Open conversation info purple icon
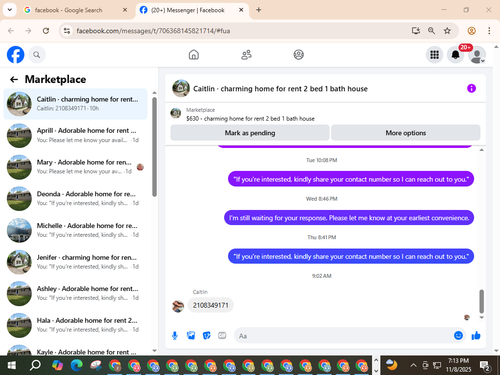 pyautogui.click(x=471, y=88)
